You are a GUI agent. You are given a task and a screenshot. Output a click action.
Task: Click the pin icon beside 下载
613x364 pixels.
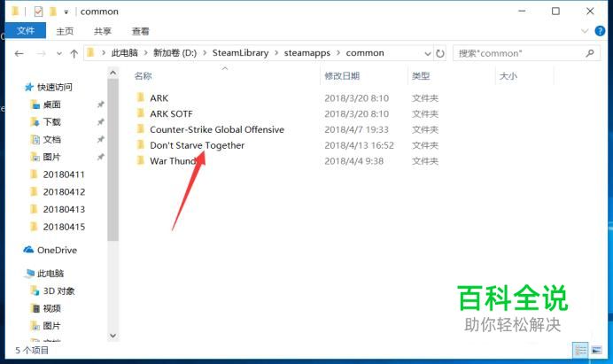100,122
